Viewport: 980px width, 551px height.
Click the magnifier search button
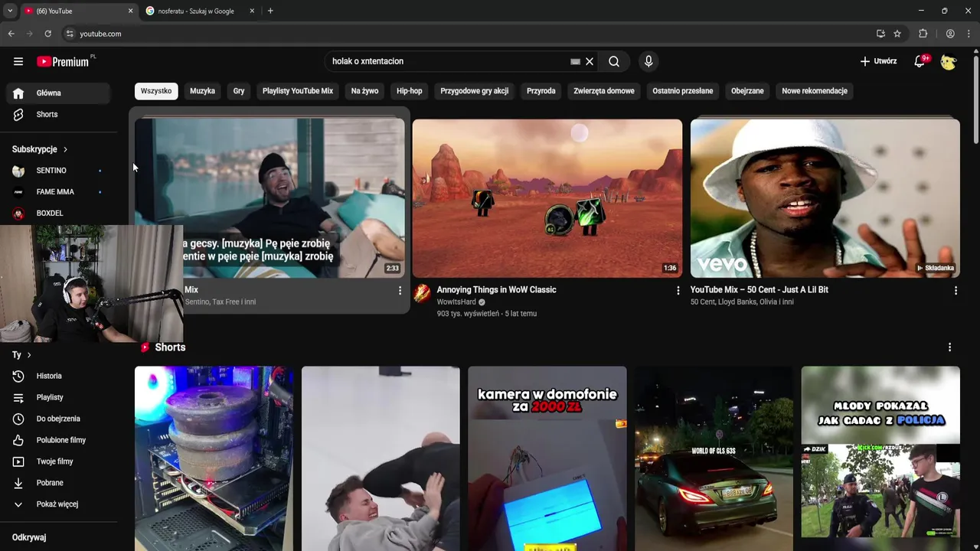(614, 61)
